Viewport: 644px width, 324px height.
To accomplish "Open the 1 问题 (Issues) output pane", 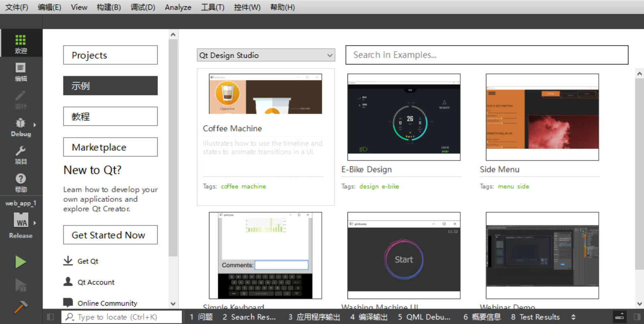I will 201,317.
